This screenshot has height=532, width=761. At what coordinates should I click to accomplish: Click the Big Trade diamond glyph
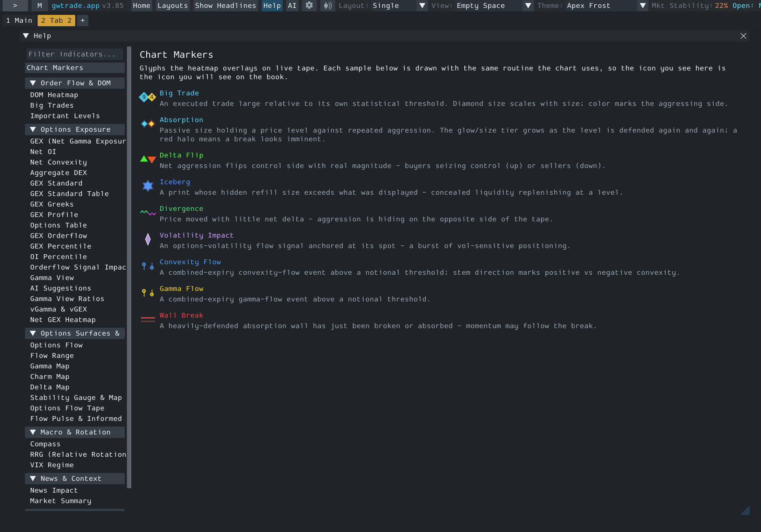pos(147,97)
